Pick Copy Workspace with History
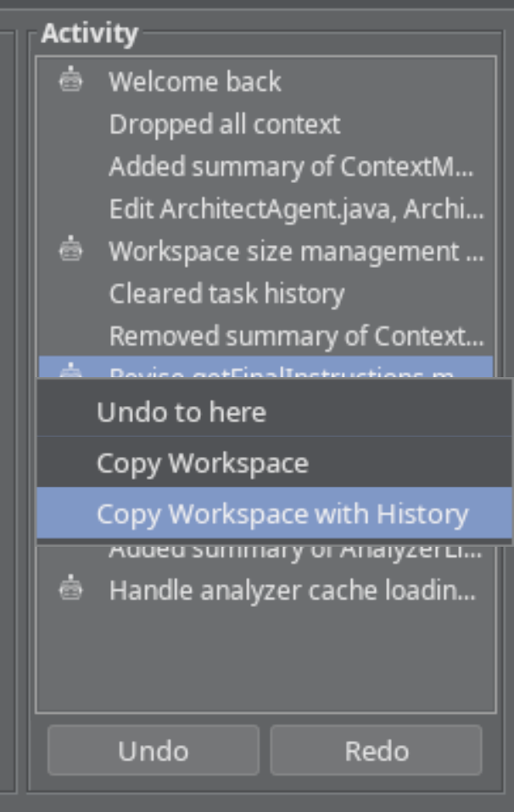 (282, 514)
